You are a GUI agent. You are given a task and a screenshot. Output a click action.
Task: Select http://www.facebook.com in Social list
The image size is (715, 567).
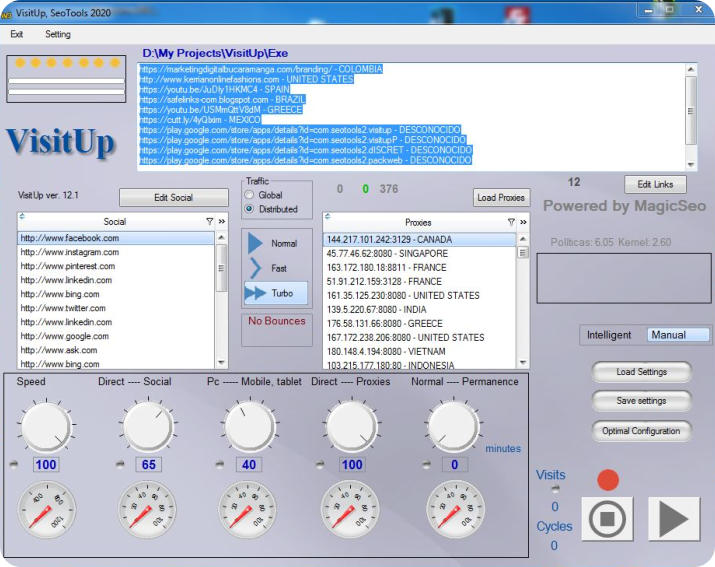pyautogui.click(x=116, y=238)
